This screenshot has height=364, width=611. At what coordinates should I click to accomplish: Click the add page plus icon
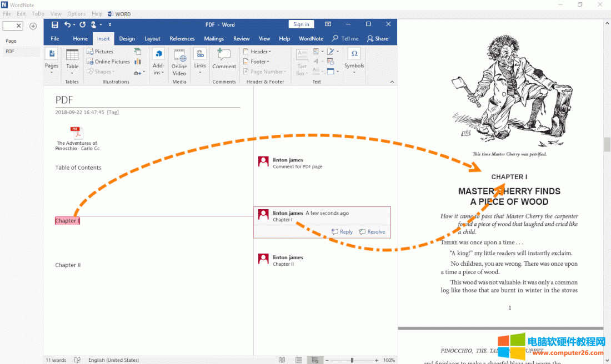[33, 26]
